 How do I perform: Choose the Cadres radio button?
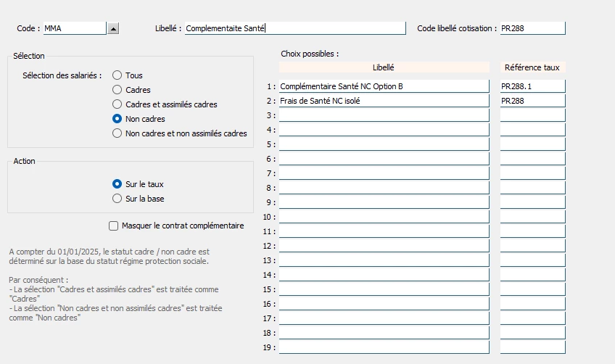point(117,90)
